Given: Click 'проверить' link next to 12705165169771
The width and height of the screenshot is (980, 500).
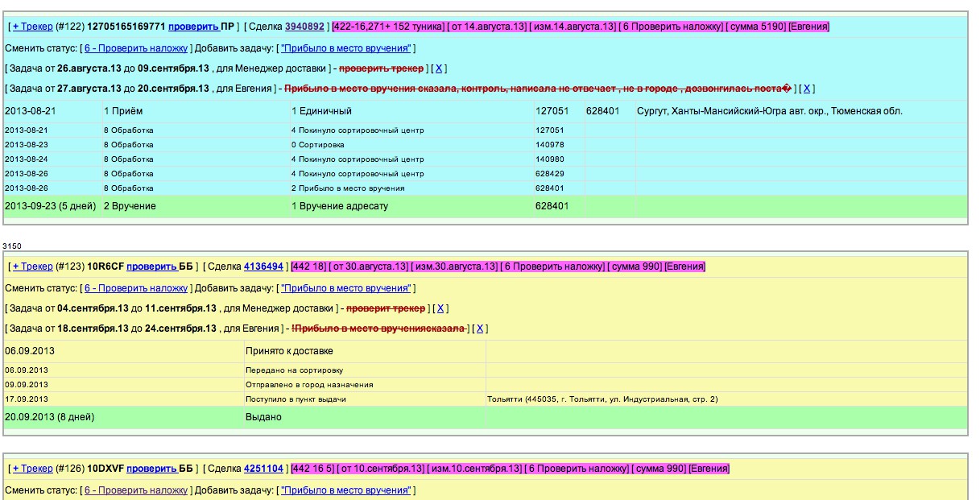Looking at the screenshot, I should pyautogui.click(x=193, y=27).
